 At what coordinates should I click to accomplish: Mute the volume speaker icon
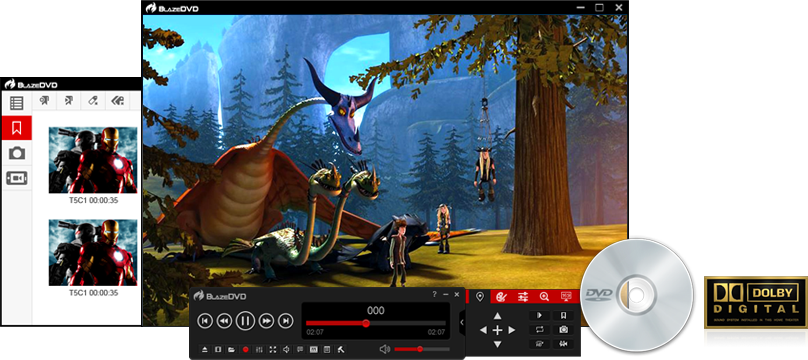[384, 349]
